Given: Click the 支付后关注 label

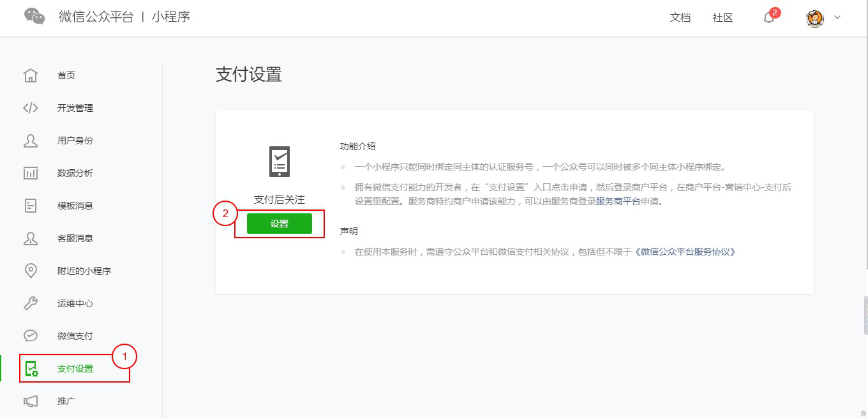Looking at the screenshot, I should click(280, 200).
